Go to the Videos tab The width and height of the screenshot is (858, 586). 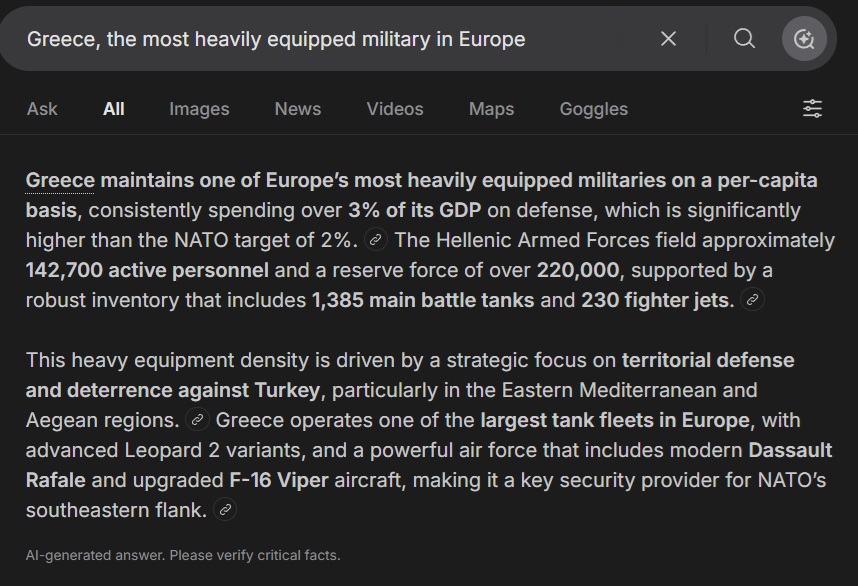point(395,109)
